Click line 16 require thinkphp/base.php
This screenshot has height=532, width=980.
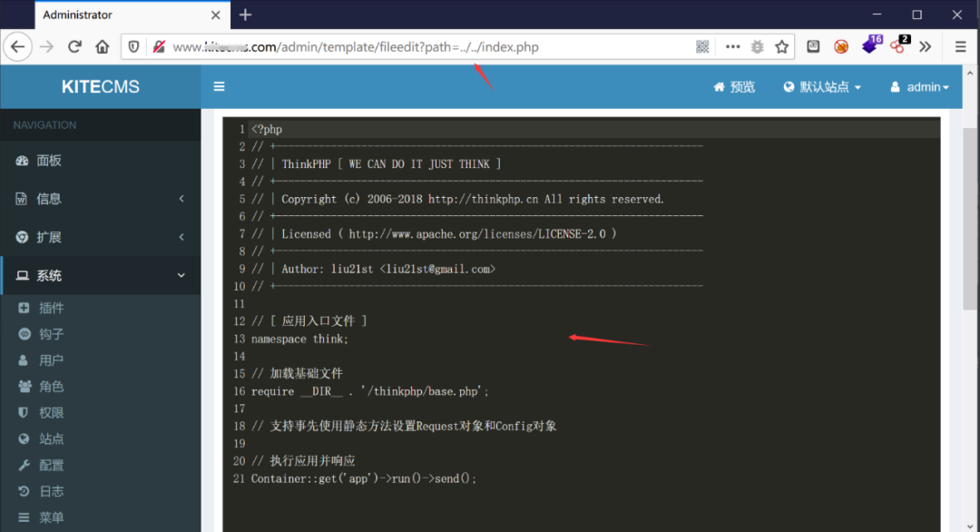[370, 391]
